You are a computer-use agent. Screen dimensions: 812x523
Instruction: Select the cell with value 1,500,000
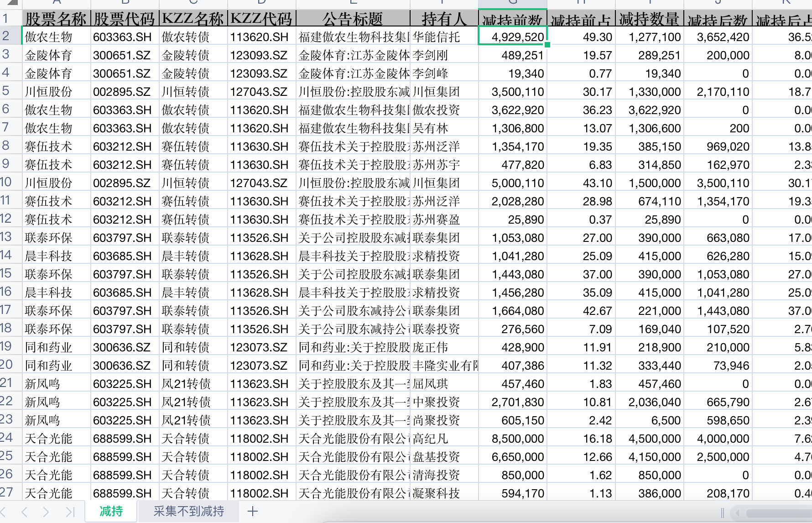point(649,183)
